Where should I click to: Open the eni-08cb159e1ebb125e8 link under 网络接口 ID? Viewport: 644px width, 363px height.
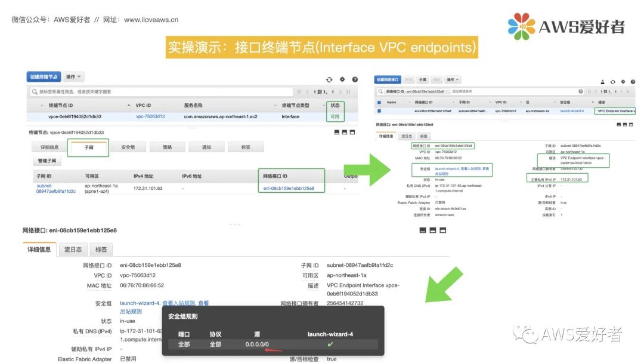[x=289, y=188]
